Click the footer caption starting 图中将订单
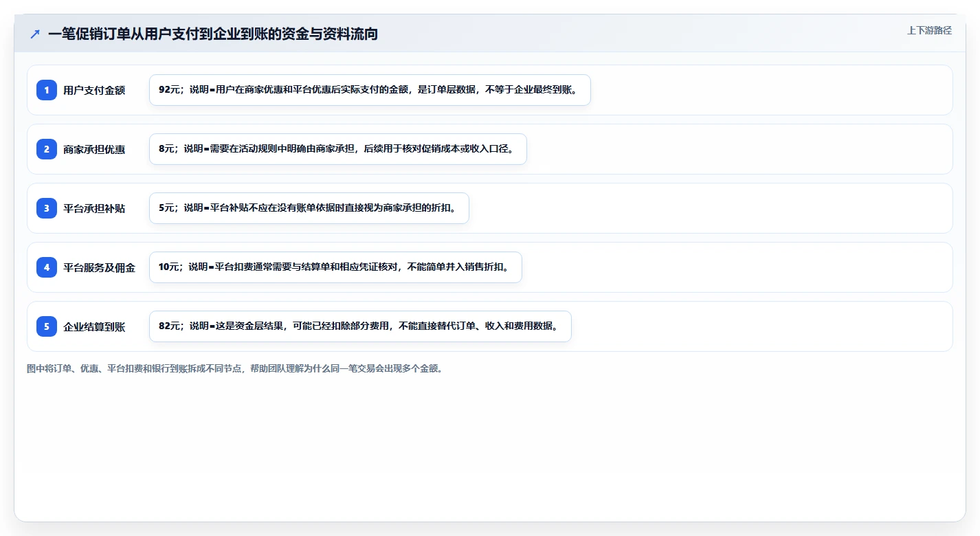Viewport: 980px width, 536px height. click(x=237, y=369)
